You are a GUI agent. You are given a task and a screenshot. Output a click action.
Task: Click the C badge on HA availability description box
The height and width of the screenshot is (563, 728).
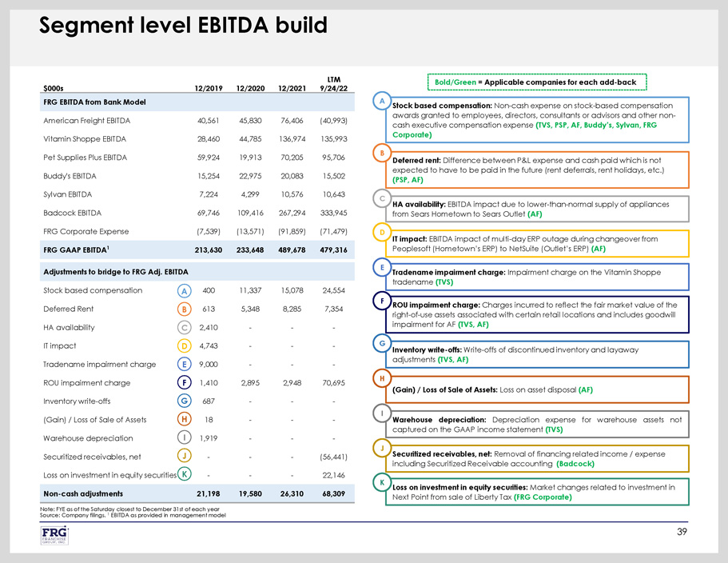383,197
